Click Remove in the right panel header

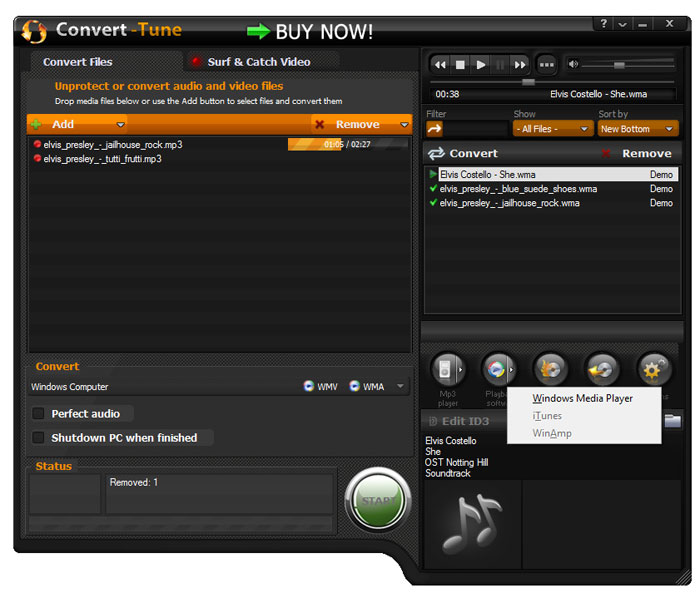tap(646, 154)
